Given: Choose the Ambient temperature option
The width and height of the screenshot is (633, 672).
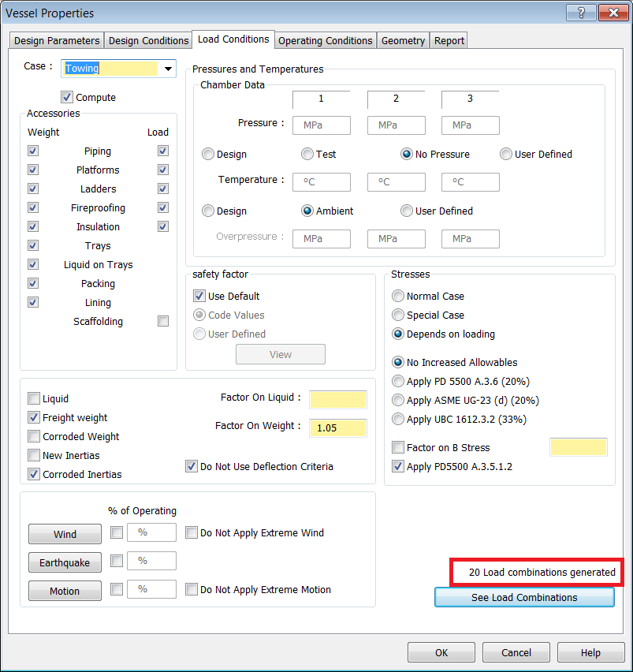Looking at the screenshot, I should pos(307,211).
